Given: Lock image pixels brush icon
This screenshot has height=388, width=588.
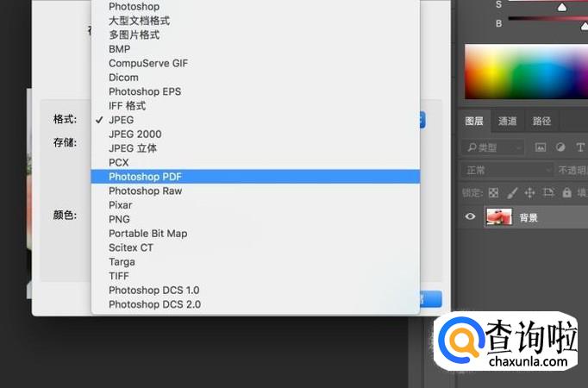Looking at the screenshot, I should click(x=512, y=192).
